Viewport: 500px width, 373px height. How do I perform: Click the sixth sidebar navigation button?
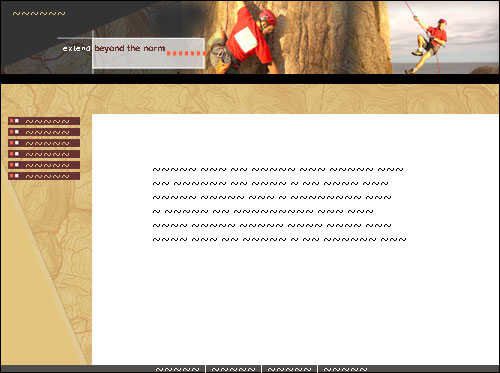(x=44, y=176)
